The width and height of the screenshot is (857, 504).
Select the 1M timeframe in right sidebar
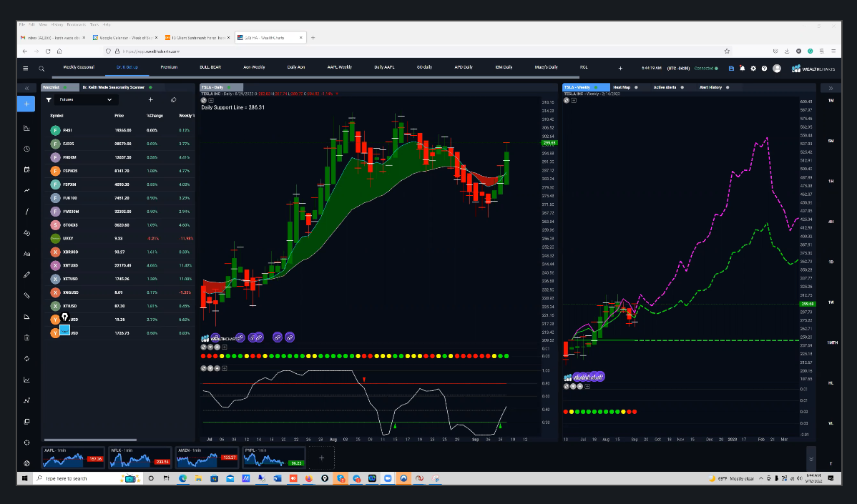tap(831, 101)
